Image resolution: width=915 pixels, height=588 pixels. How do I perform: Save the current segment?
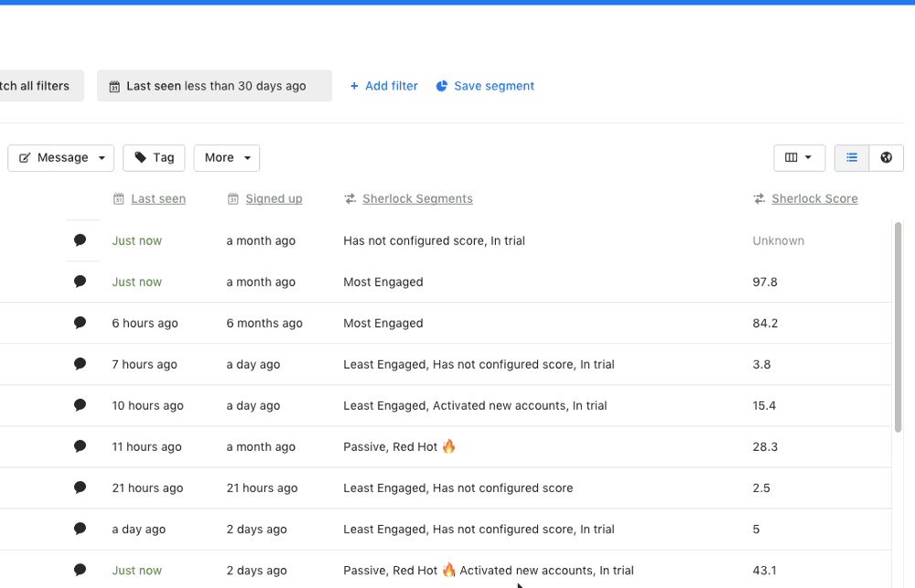click(x=485, y=85)
